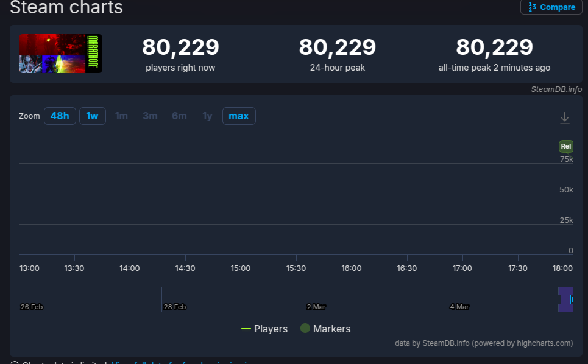
Task: Click the chart download arrow icon
Action: pyautogui.click(x=565, y=118)
